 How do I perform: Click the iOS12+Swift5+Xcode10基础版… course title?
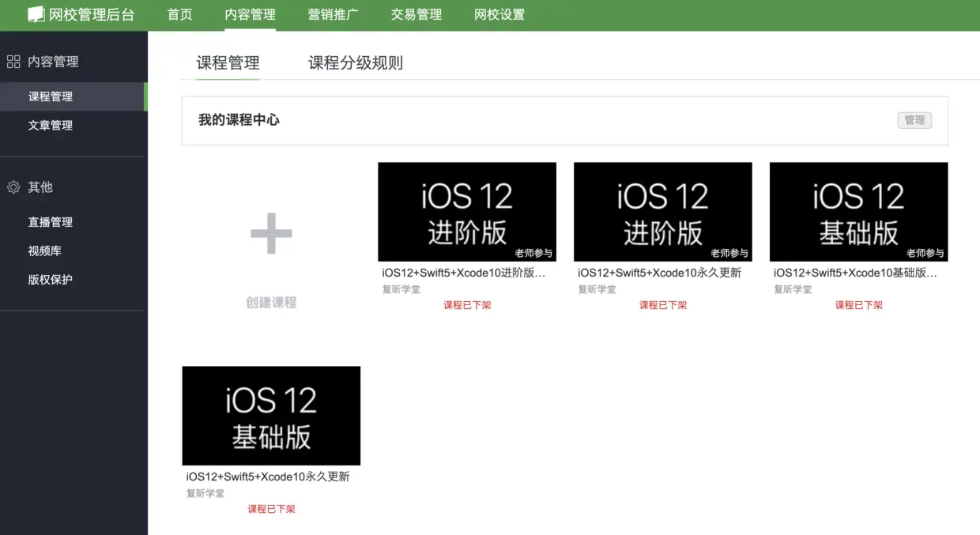pyautogui.click(x=856, y=273)
